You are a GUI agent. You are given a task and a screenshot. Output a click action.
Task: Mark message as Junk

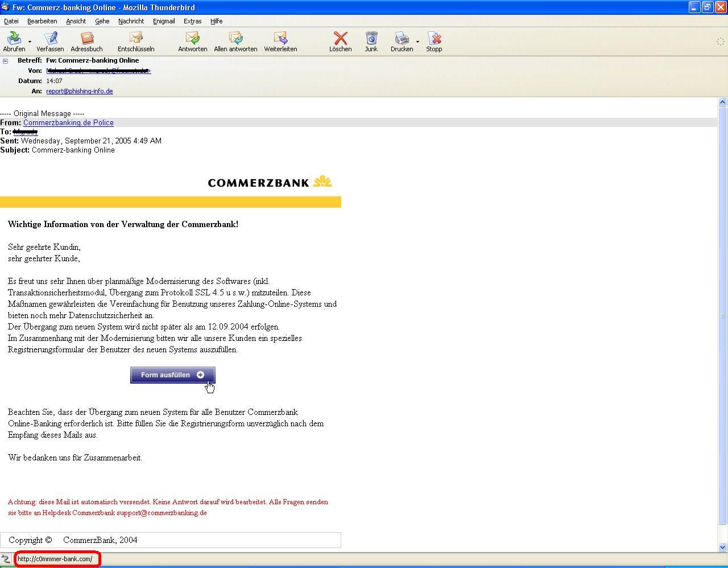tap(371, 39)
